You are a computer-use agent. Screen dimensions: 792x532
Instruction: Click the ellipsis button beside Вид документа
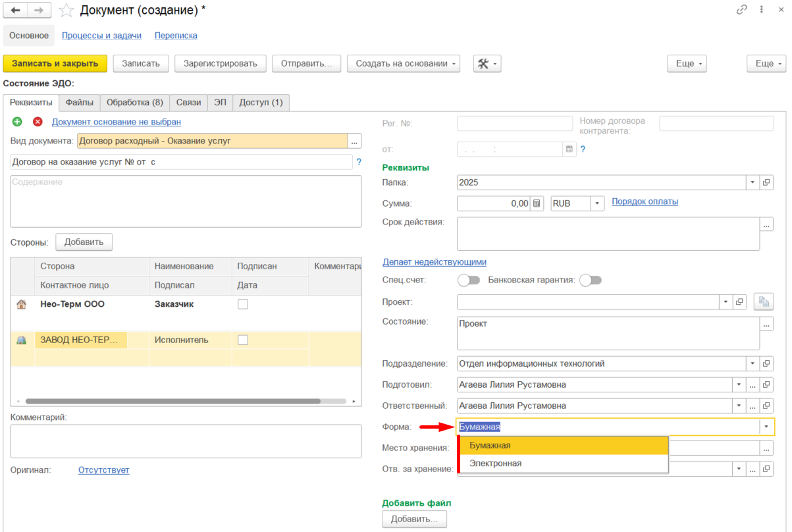click(355, 141)
